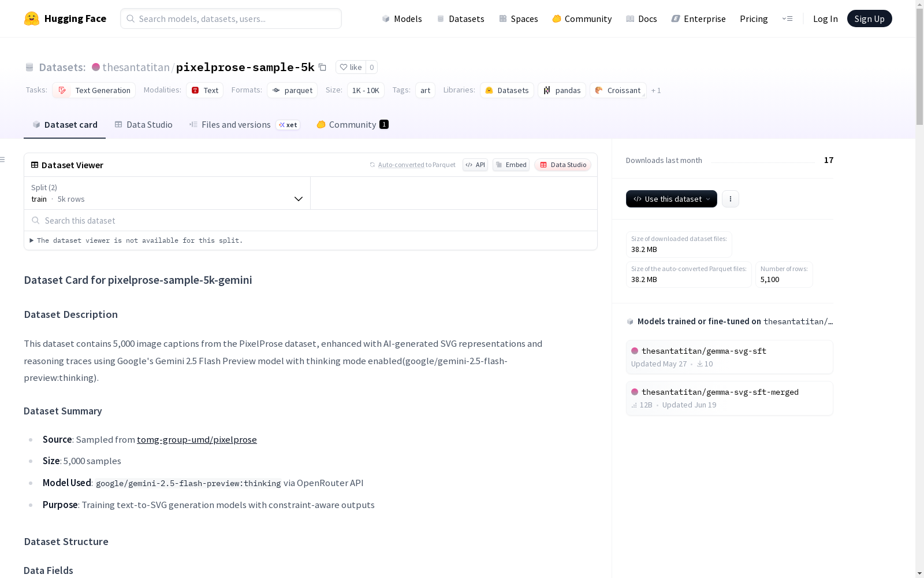924x578 pixels.
Task: Open the Files and versions tab
Action: click(x=245, y=125)
